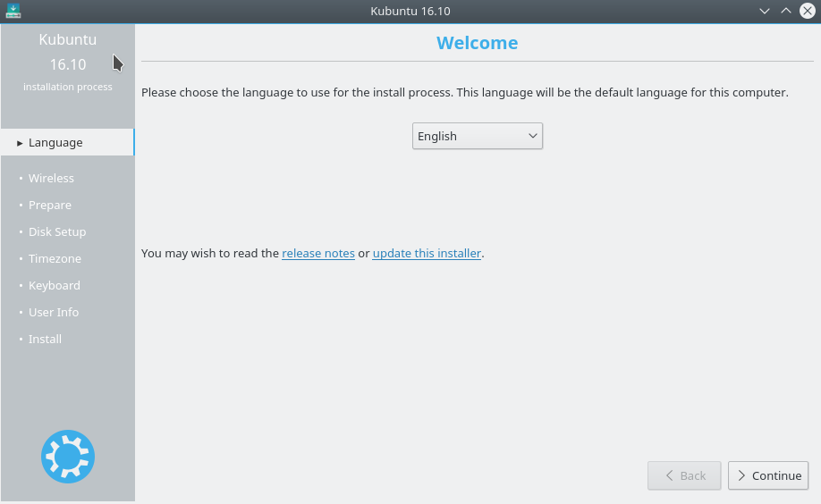Select the Disk Setup step in sidebar

(x=57, y=231)
